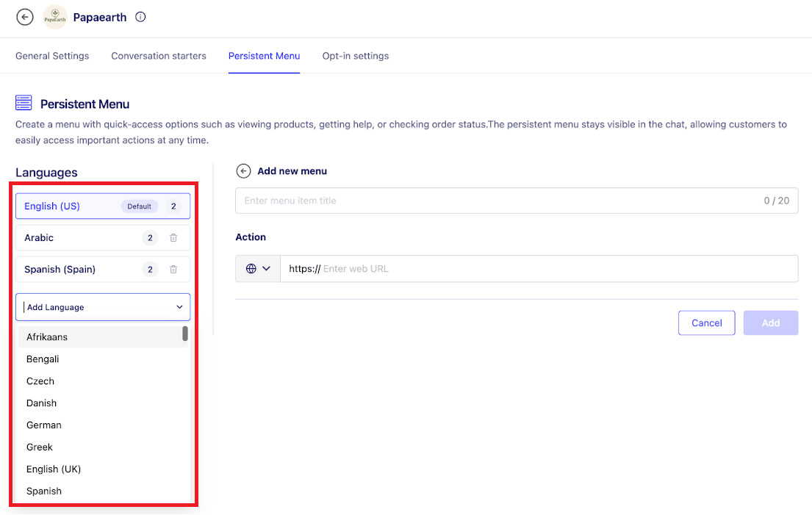Select the Arabic language row

103,238
